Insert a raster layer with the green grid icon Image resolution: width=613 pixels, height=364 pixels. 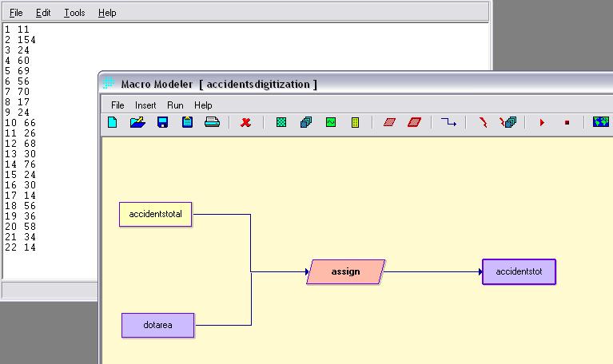281,122
